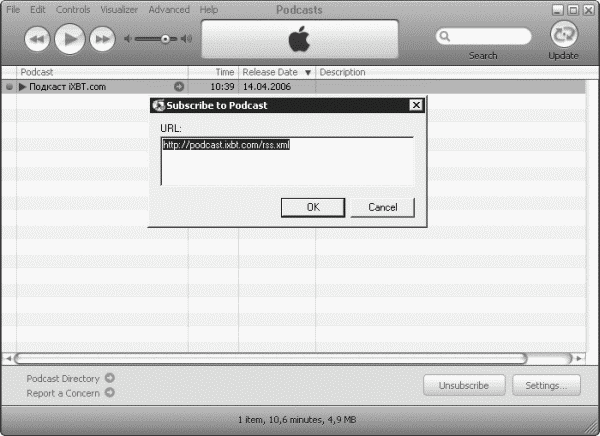Maximize the Podcasts window

coord(573,10)
